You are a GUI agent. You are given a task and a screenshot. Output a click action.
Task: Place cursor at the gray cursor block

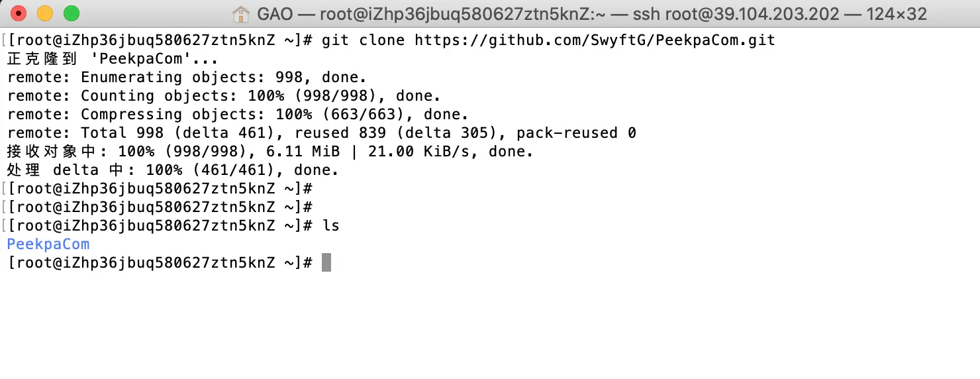(326, 262)
